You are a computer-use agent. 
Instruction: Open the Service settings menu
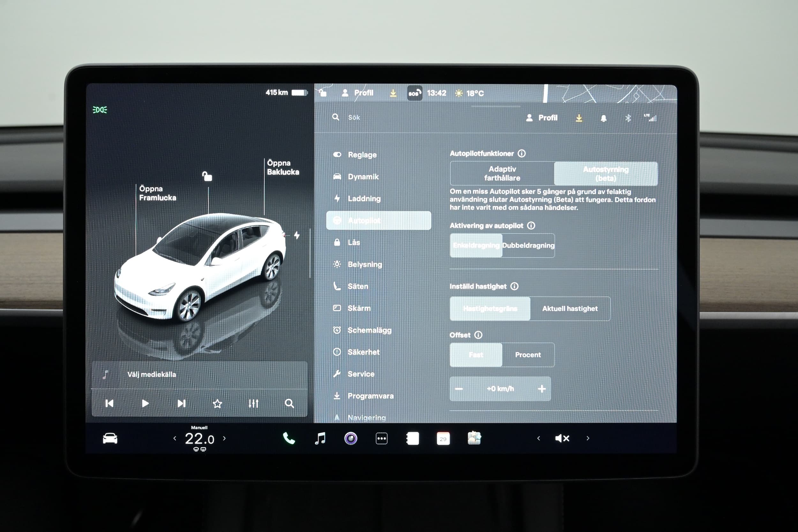[x=379, y=374]
